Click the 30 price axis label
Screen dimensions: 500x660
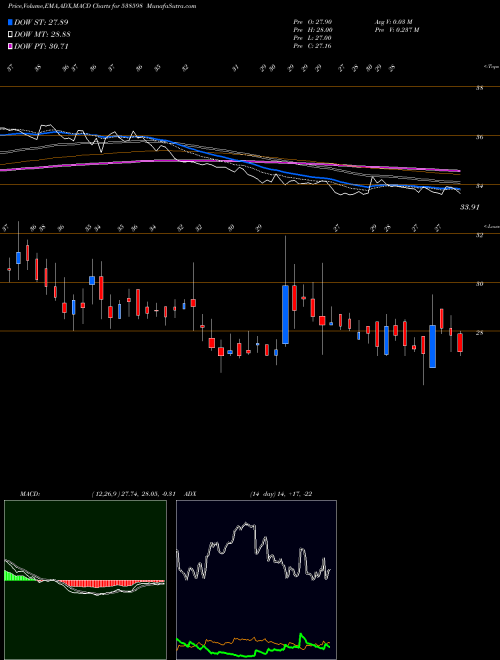tap(479, 284)
